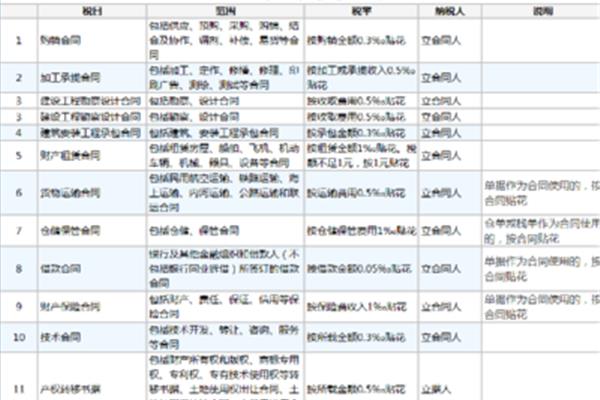
Task: Click the '税目' column header
Action: 92,11
